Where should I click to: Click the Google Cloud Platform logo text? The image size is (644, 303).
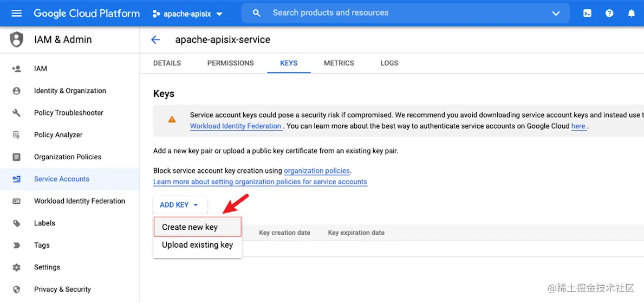pos(87,13)
